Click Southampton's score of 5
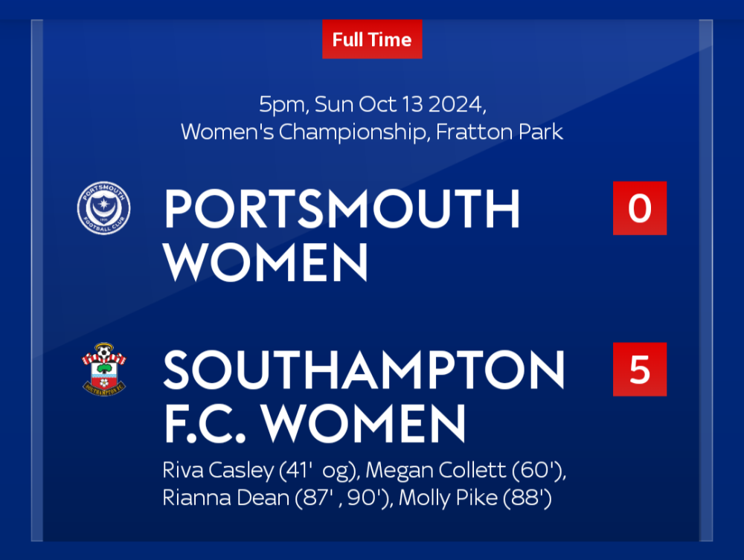This screenshot has width=744, height=560. pos(639,370)
